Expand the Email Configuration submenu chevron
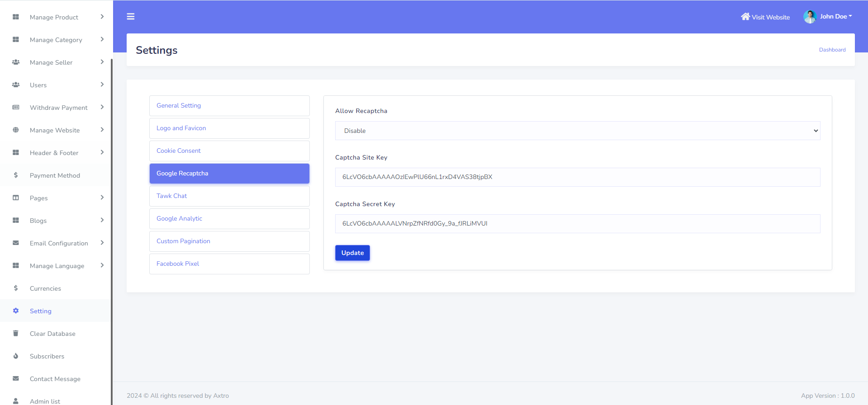This screenshot has height=405, width=868. tap(102, 243)
